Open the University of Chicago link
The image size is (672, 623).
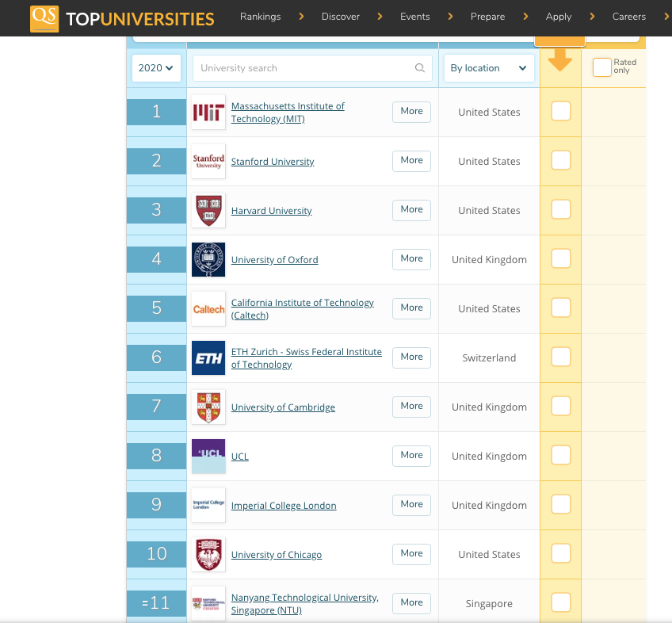(x=277, y=555)
